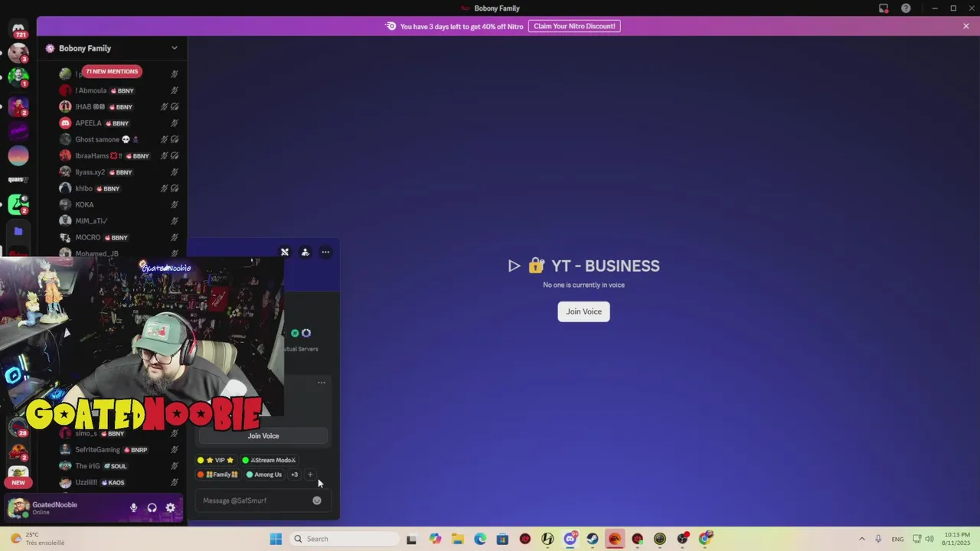Add a role with plus button
The image size is (980, 551).
310,475
